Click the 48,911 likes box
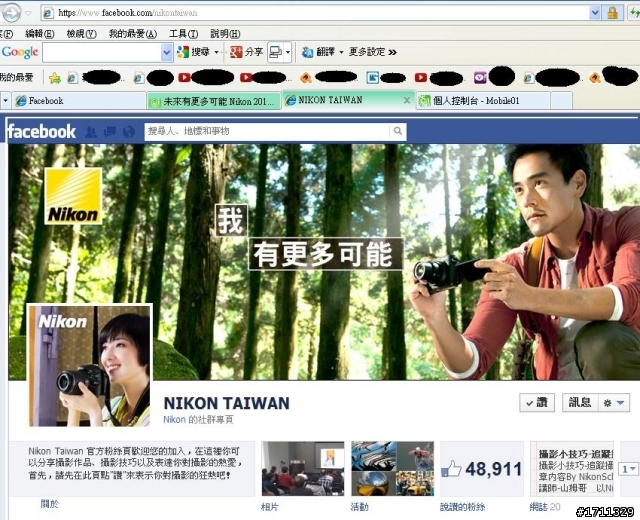The height and width of the screenshot is (520, 640). pyautogui.click(x=482, y=469)
